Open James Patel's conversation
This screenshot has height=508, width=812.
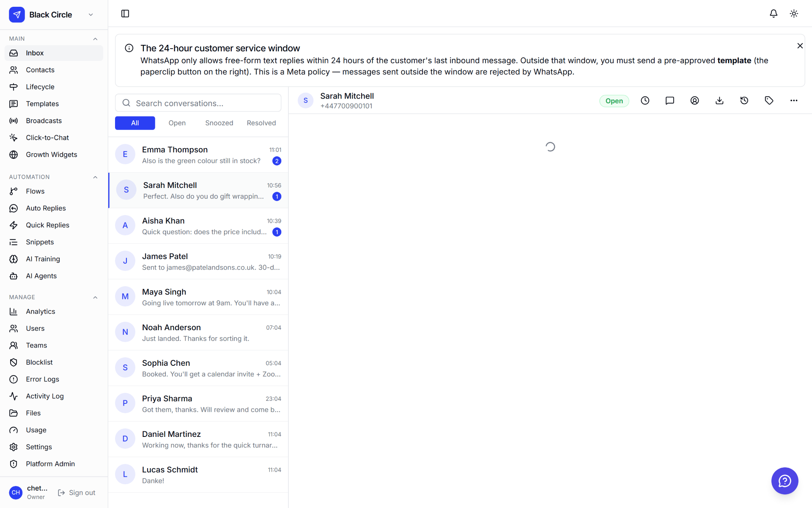(198, 261)
